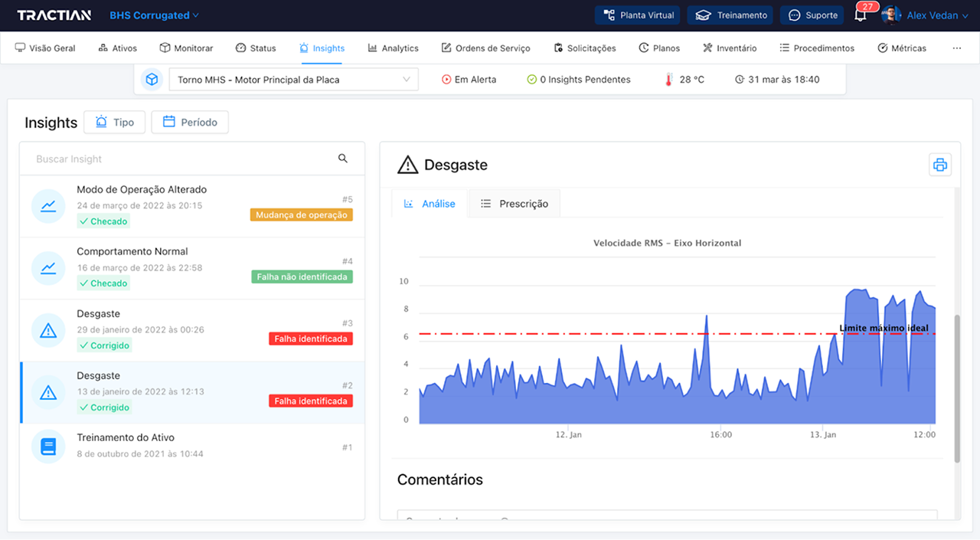Open the overflow menu at the navigation bar end

point(956,47)
